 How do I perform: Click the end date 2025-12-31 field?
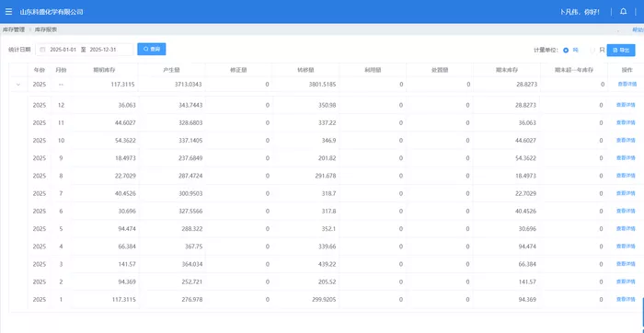tap(103, 50)
